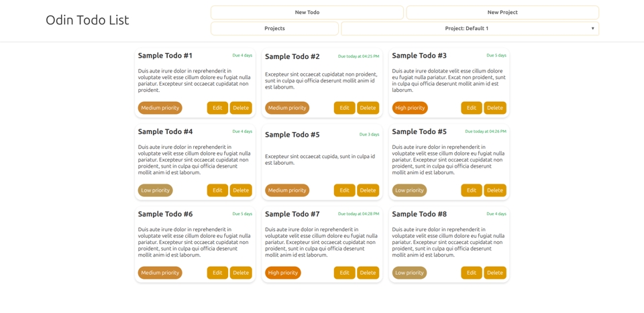Edit Sample Todo #1
The height and width of the screenshot is (313, 644).
pyautogui.click(x=217, y=108)
